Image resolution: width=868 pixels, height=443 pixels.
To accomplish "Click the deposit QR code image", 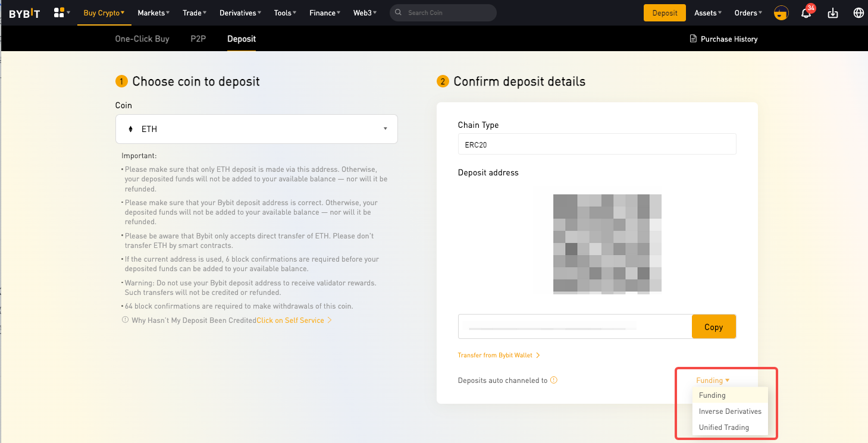I will [607, 244].
